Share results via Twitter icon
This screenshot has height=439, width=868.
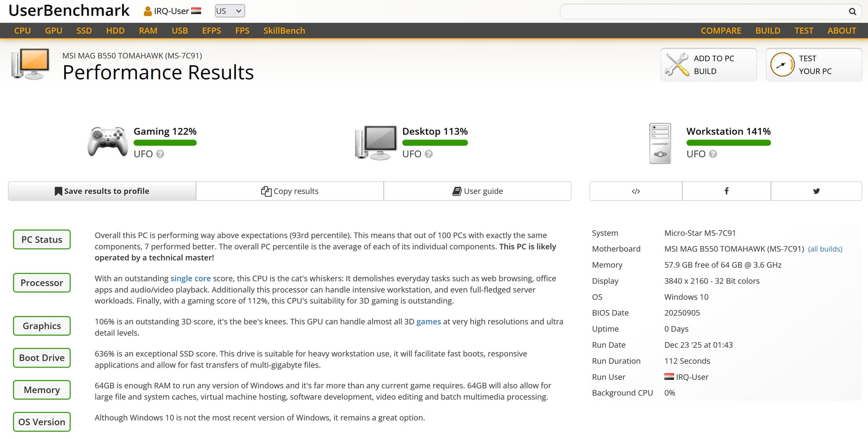click(x=816, y=191)
